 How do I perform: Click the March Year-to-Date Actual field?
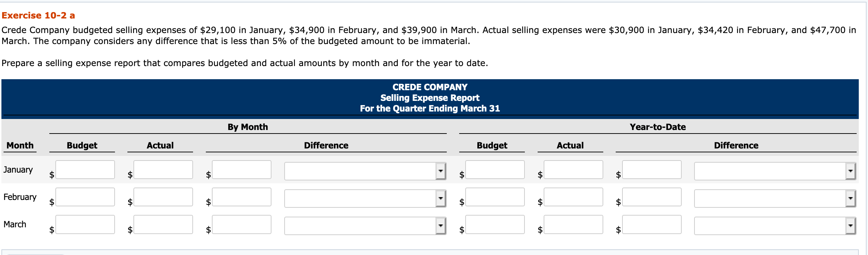(x=573, y=224)
